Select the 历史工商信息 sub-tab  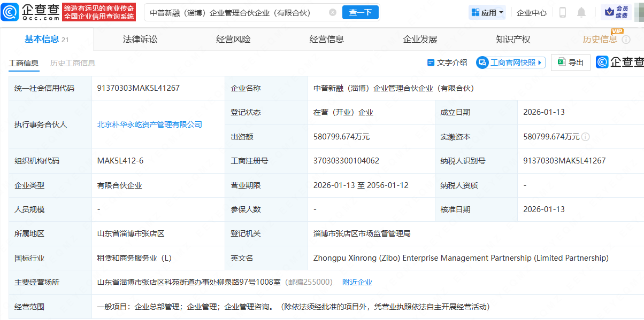(x=73, y=63)
